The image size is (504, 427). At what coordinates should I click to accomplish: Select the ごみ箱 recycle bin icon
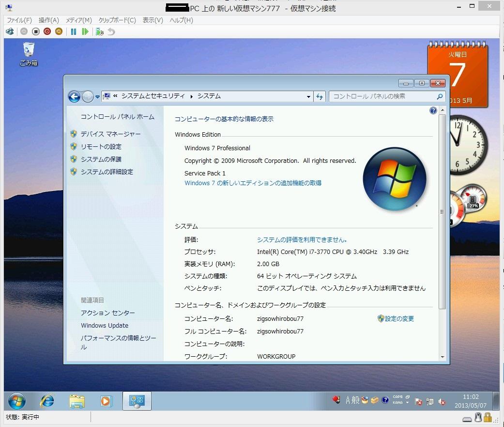(x=29, y=54)
